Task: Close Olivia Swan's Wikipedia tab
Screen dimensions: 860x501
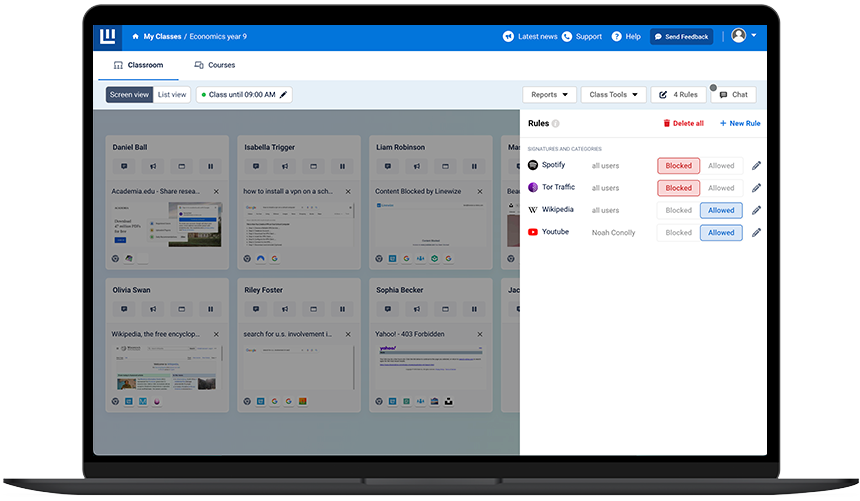Action: 216,334
